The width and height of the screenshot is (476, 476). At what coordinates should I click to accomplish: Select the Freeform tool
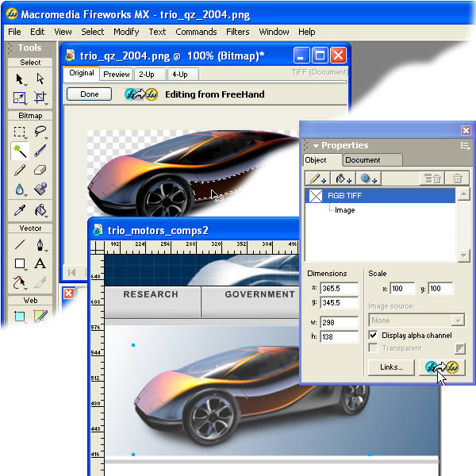click(20, 282)
